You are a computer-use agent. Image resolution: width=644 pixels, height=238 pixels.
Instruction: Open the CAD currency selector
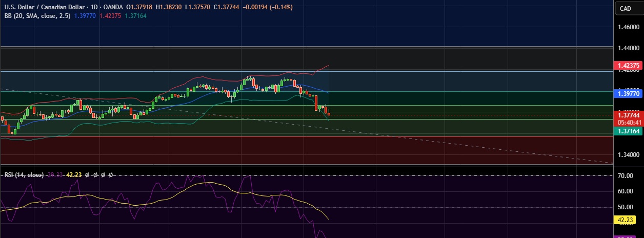pyautogui.click(x=625, y=8)
